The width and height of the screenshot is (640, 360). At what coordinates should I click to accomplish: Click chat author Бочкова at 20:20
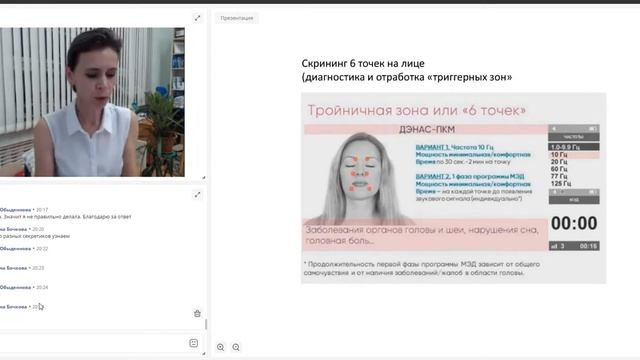[13, 229]
